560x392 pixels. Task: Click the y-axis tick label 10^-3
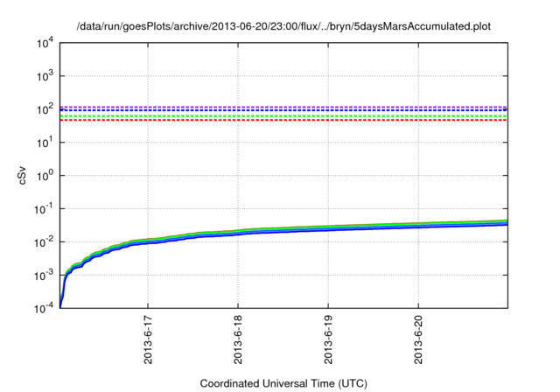pyautogui.click(x=45, y=276)
